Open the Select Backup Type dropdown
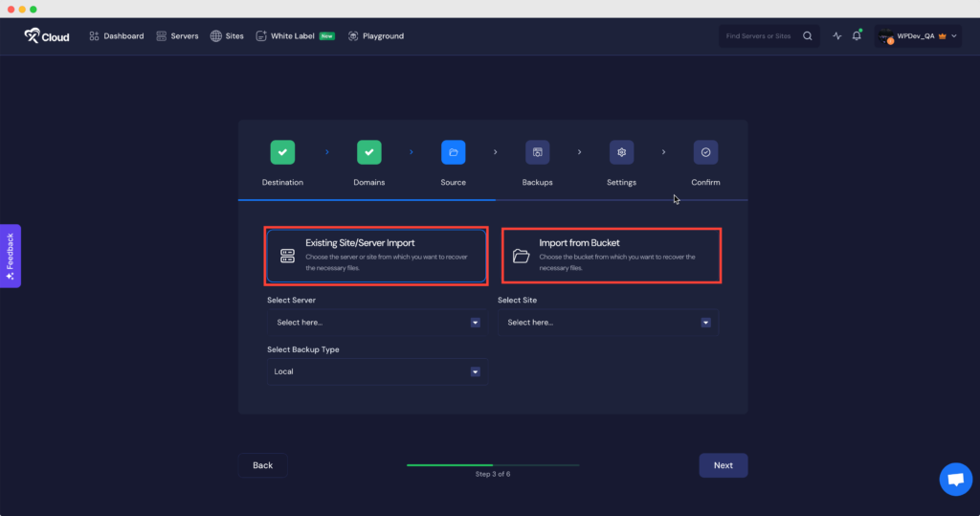980x516 pixels. [377, 371]
